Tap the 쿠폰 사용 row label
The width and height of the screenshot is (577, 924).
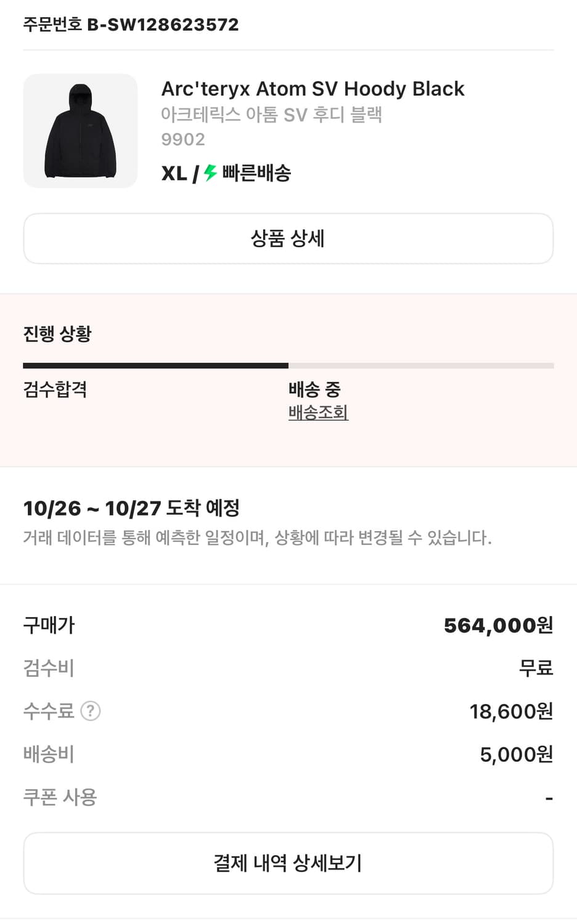pos(60,797)
